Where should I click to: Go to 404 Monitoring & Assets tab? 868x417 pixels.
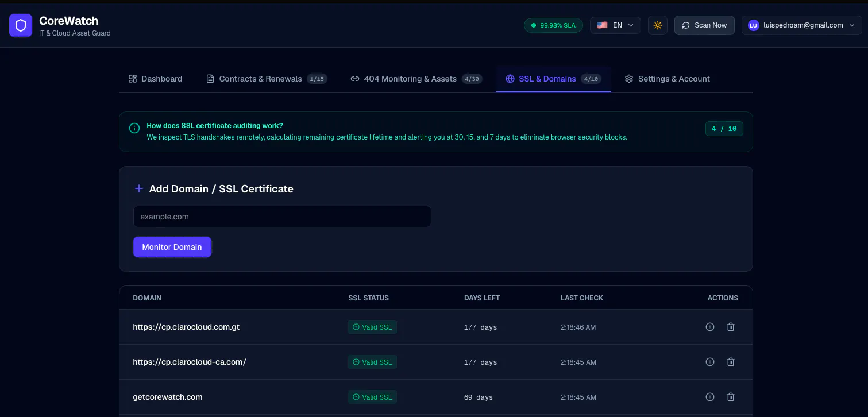click(x=416, y=79)
